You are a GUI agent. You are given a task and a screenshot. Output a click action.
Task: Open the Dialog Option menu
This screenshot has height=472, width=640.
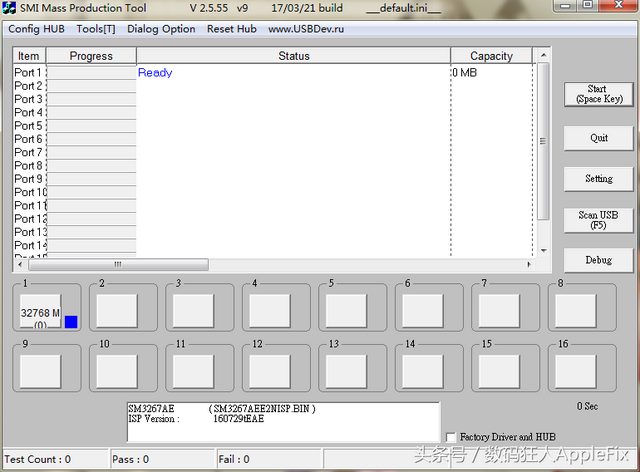click(161, 29)
